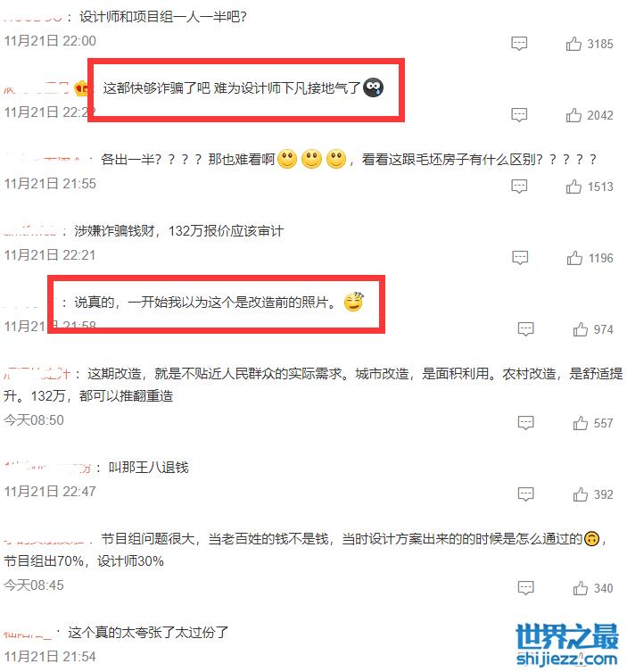This screenshot has width=627, height=672.
Task: Reply to the 11月21日 21:55 comment
Action: point(519,187)
